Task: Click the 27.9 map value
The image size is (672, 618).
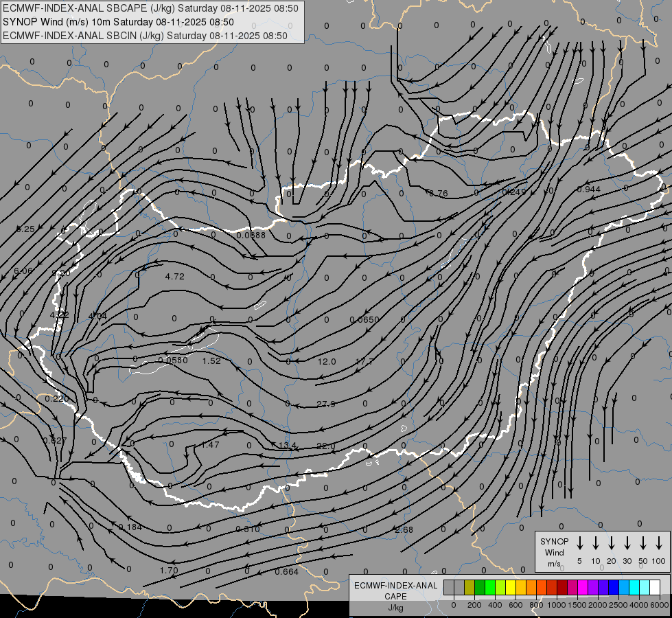Action: pyautogui.click(x=326, y=404)
